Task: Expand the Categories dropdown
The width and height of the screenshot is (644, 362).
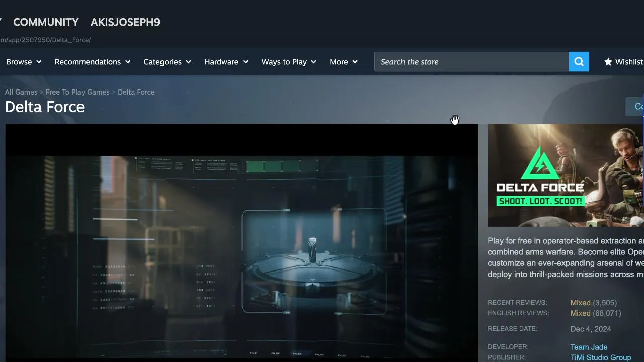Action: click(168, 62)
